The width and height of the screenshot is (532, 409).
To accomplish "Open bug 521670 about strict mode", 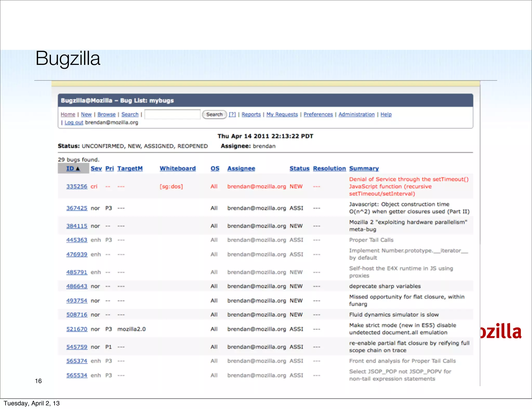I will click(x=77, y=329).
